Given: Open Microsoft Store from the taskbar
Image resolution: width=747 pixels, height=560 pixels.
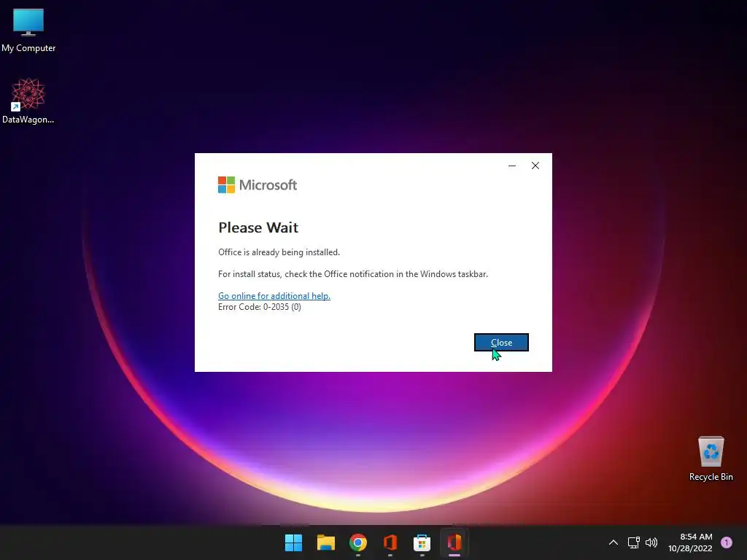Looking at the screenshot, I should [422, 542].
